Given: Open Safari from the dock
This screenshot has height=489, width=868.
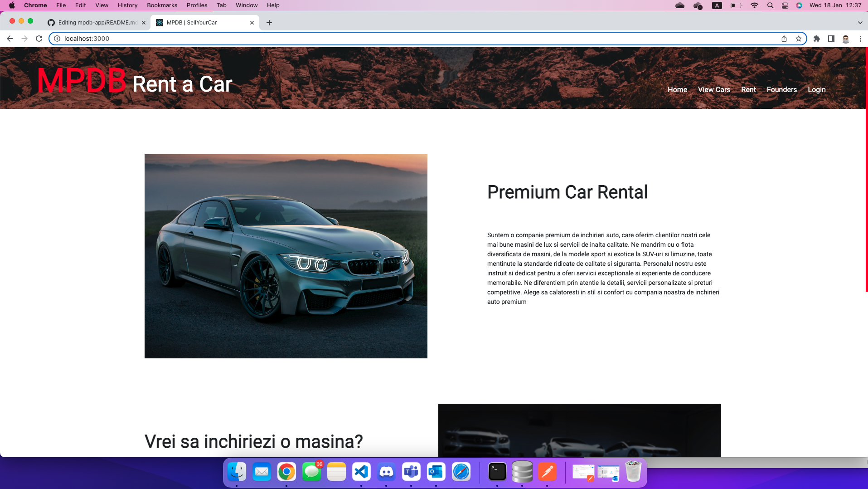Looking at the screenshot, I should click(x=461, y=472).
